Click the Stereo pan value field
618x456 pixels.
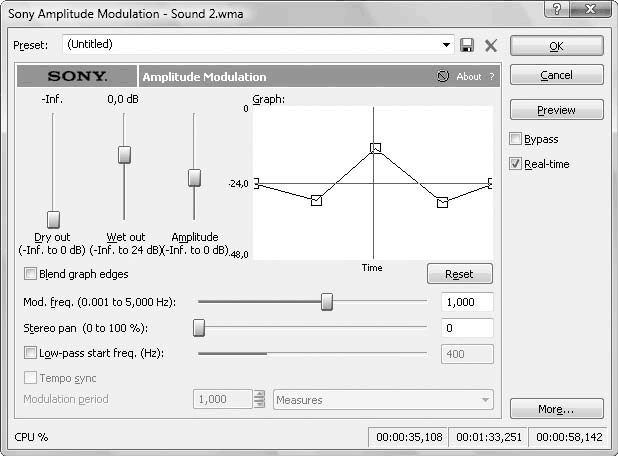coord(466,328)
